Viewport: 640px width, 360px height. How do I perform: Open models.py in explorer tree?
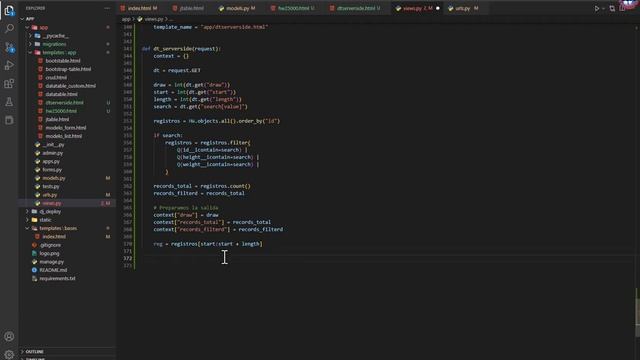click(x=53, y=178)
